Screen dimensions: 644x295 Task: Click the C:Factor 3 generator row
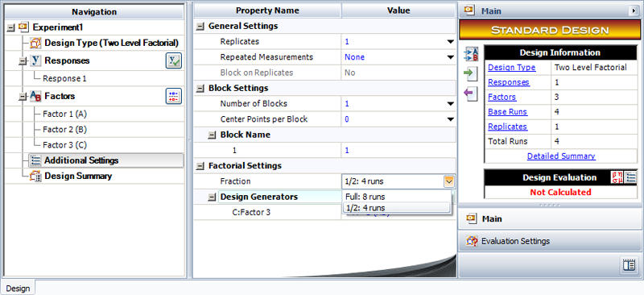267,213
